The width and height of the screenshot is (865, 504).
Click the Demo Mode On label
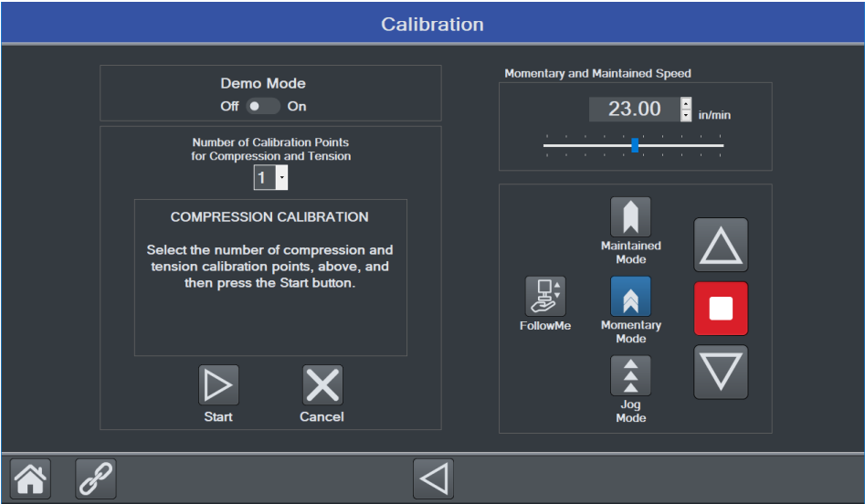pyautogui.click(x=297, y=106)
